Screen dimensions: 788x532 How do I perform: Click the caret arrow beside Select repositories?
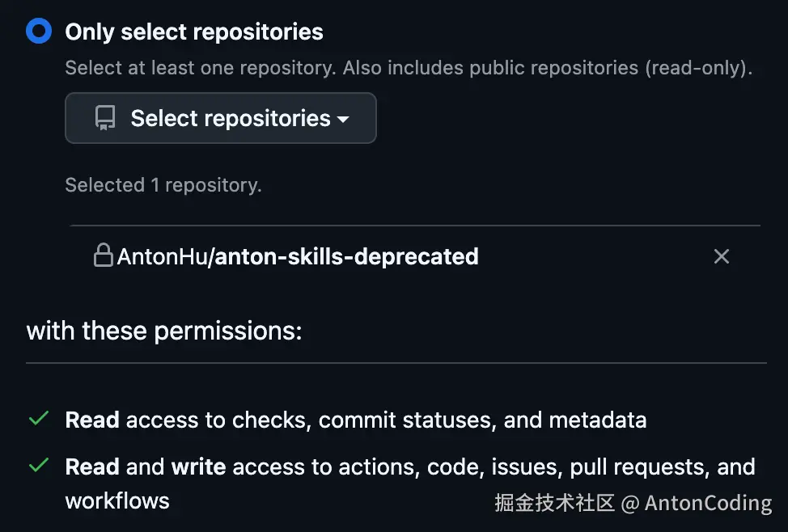tap(343, 119)
